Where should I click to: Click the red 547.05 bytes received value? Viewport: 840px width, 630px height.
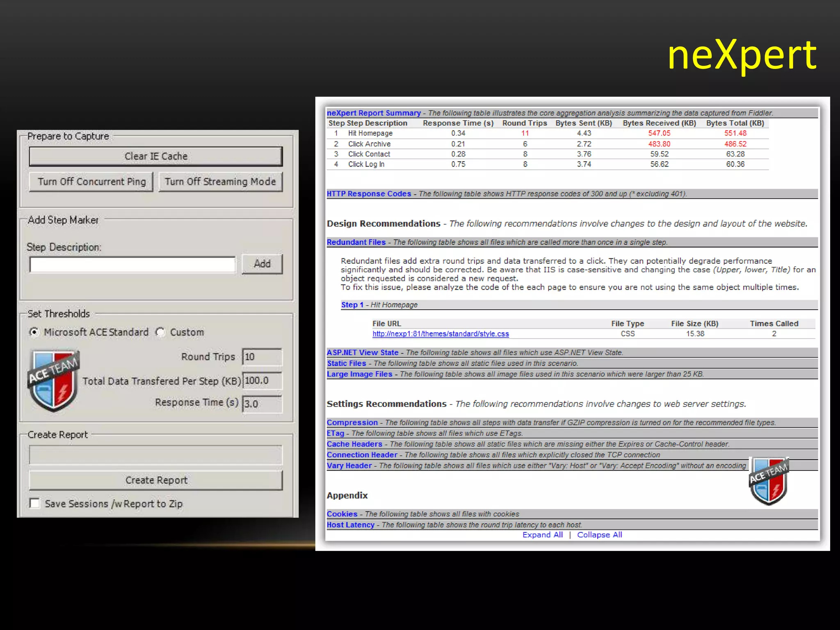tap(659, 133)
